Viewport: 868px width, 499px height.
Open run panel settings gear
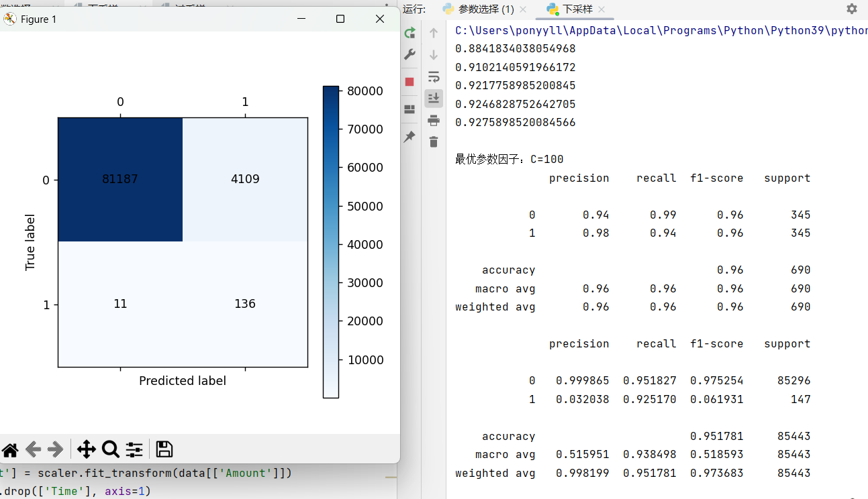(x=852, y=9)
